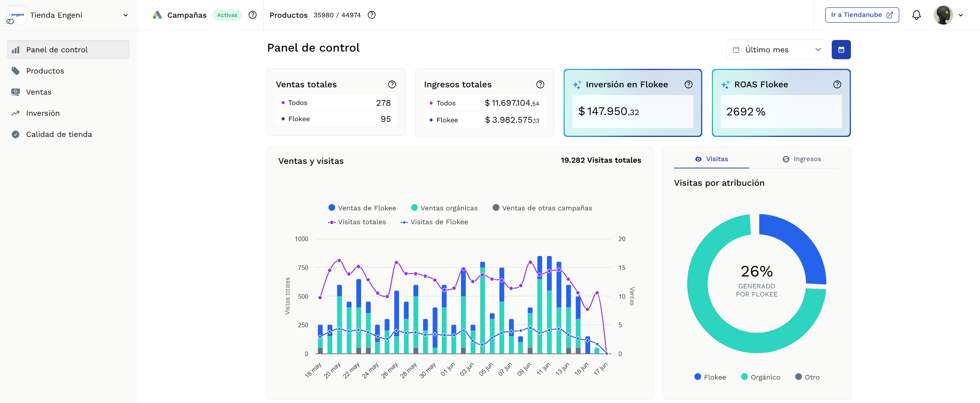Toggle Ventas de Flokee legend series
This screenshot has height=403, width=980.
click(362, 208)
